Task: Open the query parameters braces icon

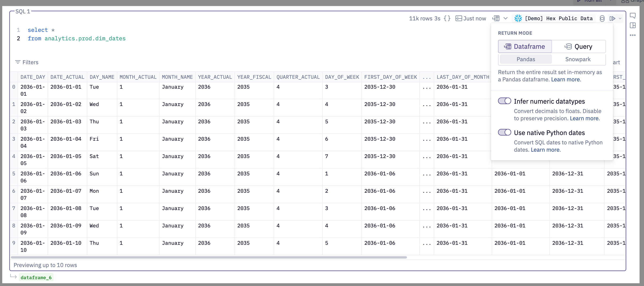Action: [x=447, y=18]
